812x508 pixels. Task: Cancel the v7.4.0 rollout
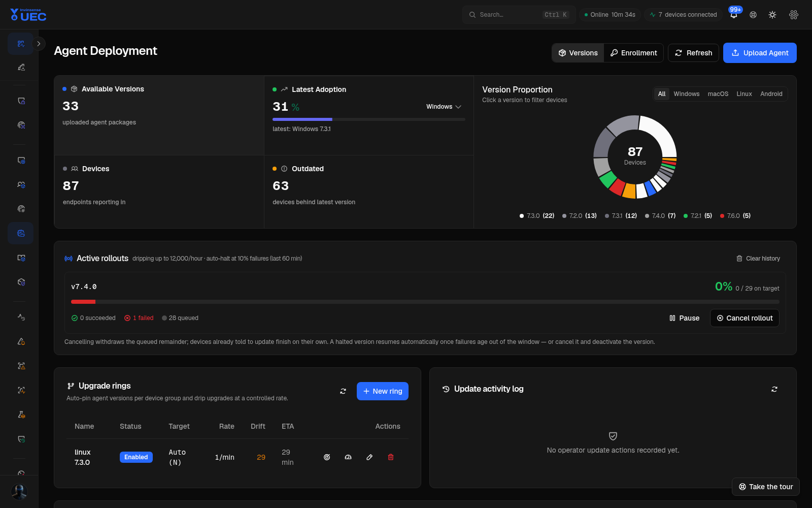[x=745, y=318]
